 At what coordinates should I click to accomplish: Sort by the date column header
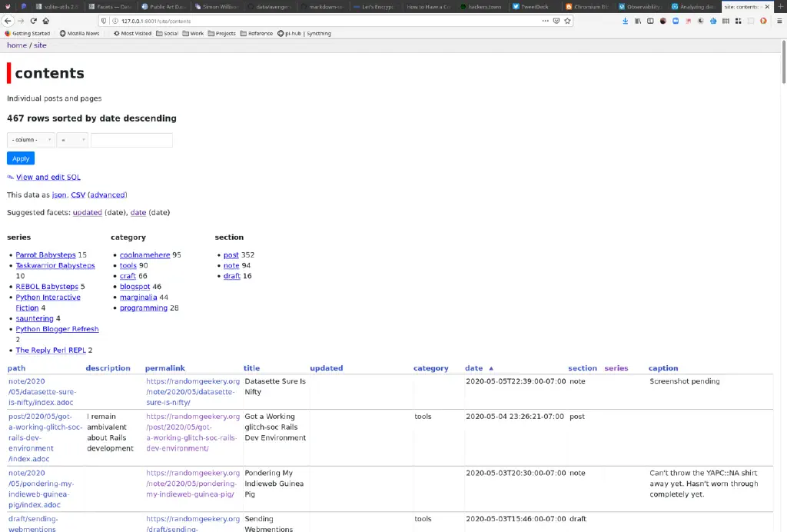(x=473, y=368)
